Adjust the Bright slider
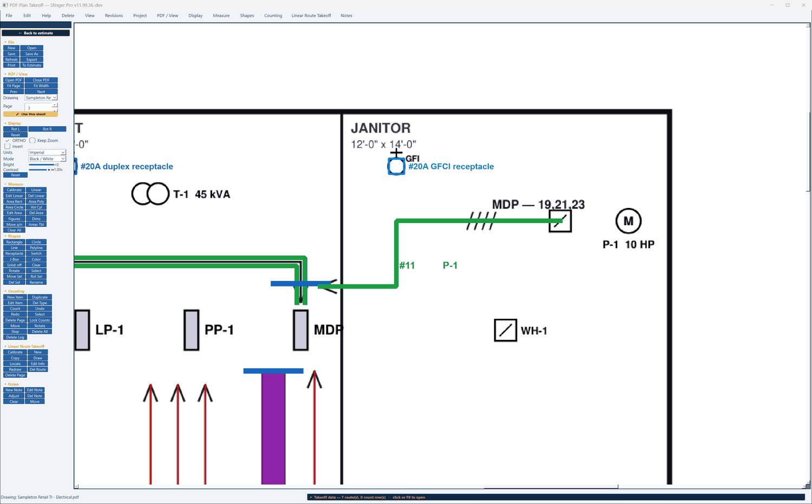812x504 pixels. 41,165
